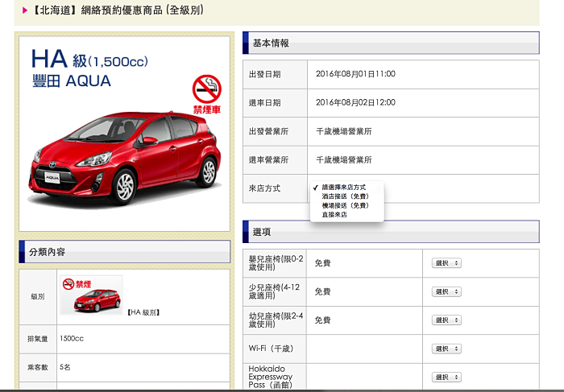Click the 來店方式 label
The height and width of the screenshot is (392, 564).
coord(264,188)
